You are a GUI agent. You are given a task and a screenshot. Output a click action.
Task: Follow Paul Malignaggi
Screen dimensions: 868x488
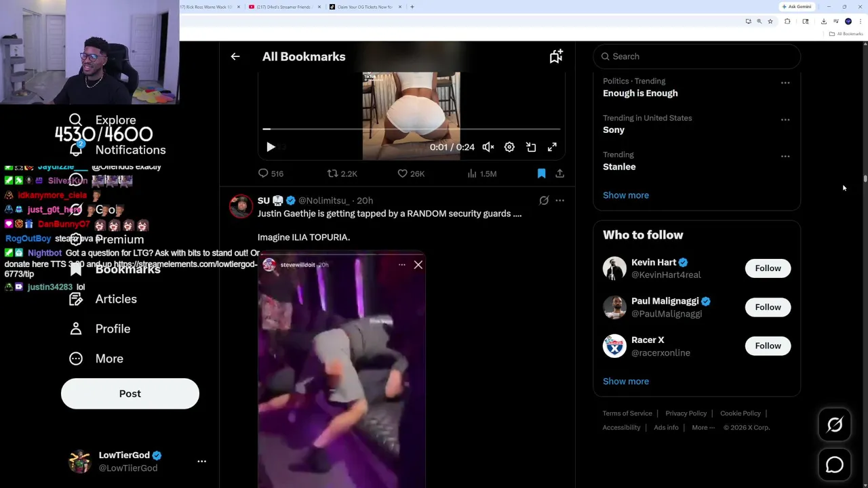(x=768, y=307)
